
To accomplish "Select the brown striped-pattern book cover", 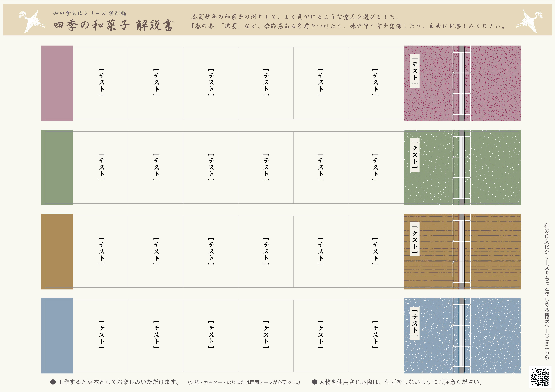I will point(462,251).
